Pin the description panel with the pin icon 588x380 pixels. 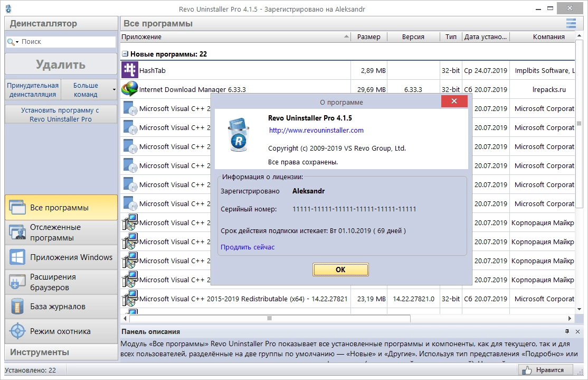tap(567, 331)
